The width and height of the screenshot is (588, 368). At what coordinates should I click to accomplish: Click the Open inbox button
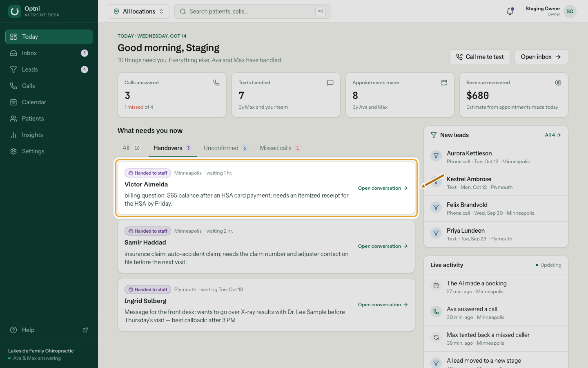(541, 57)
